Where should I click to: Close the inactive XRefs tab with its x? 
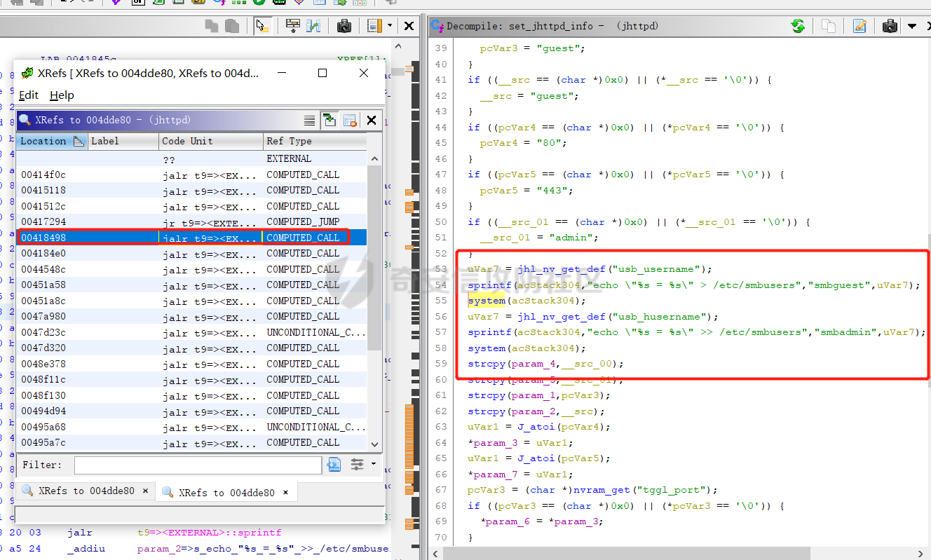146,491
